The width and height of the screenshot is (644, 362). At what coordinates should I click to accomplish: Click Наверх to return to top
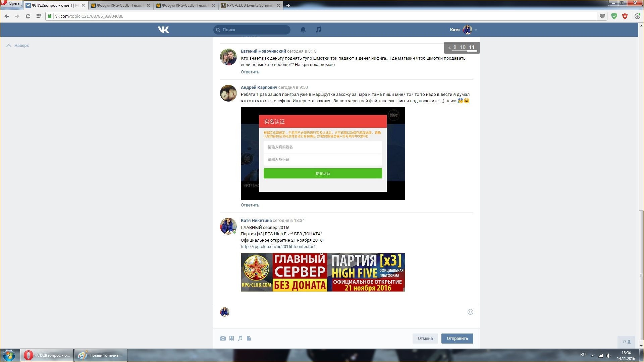point(18,46)
